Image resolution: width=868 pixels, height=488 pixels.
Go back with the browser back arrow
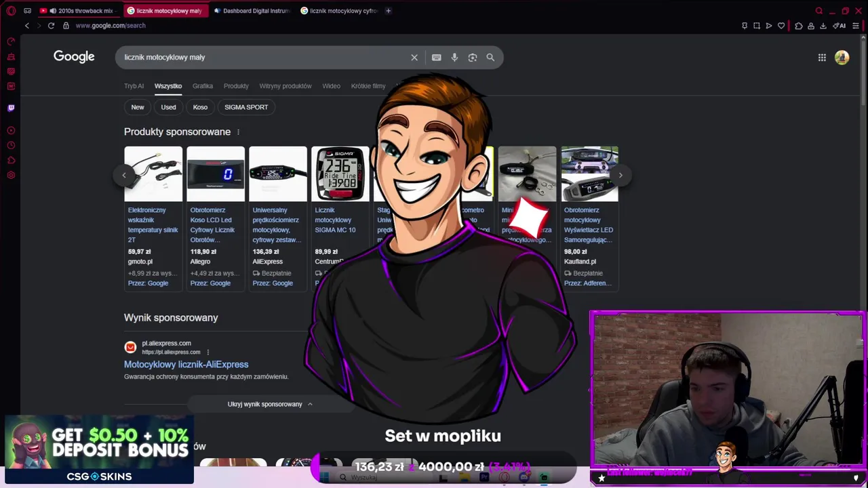pos(27,26)
